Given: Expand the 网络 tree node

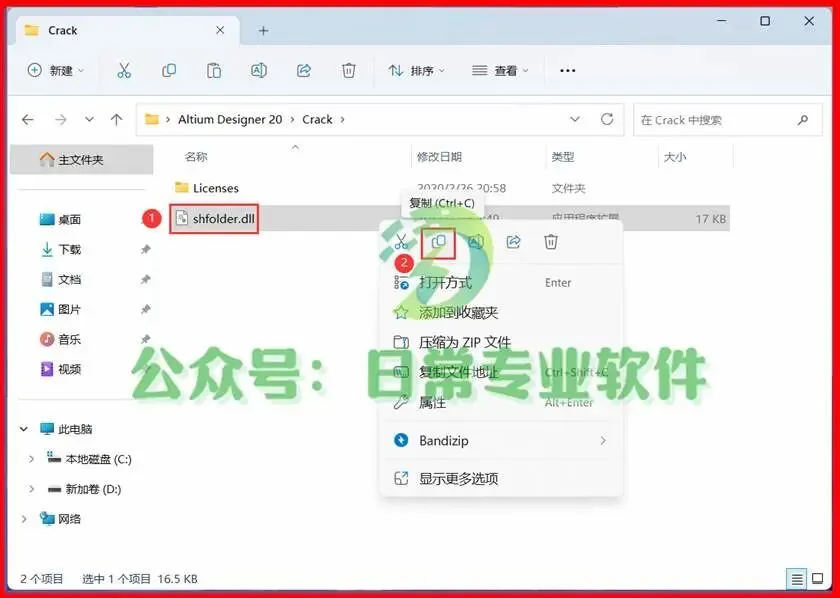Looking at the screenshot, I should click(x=24, y=519).
